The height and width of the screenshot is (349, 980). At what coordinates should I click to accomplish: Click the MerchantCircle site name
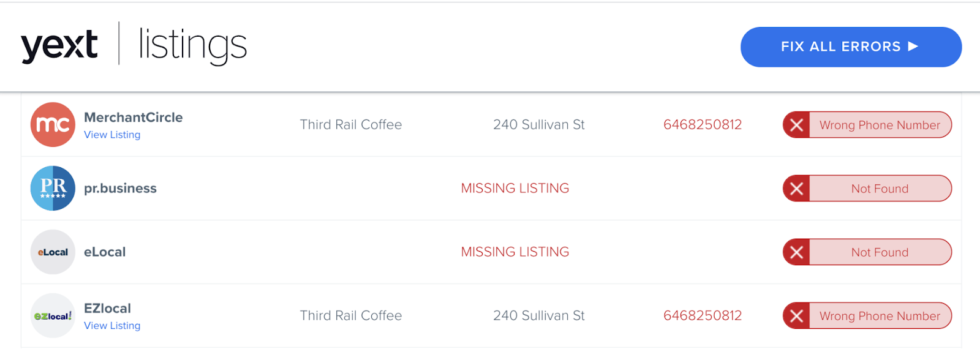coord(133,117)
